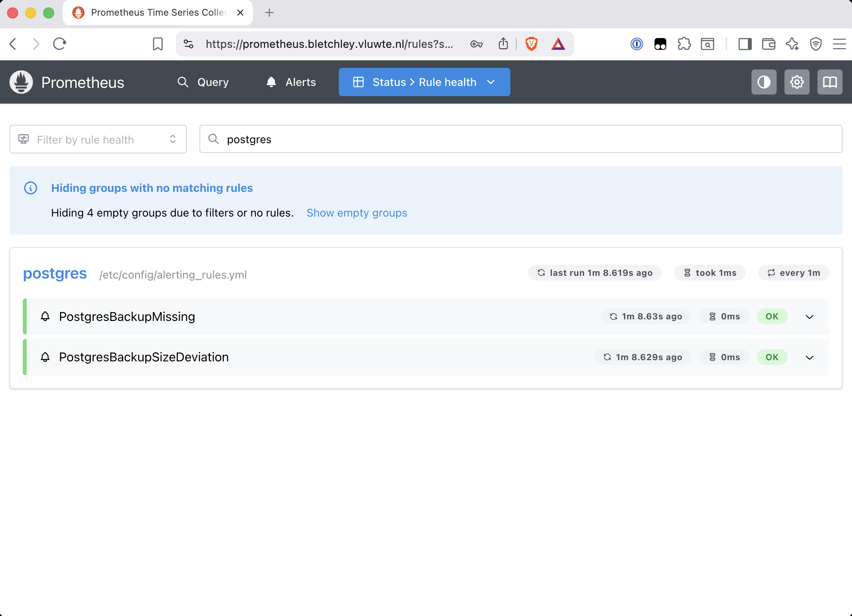Screen dimensions: 852x616
Task: Click the PostgresBackupMissing rule name
Action: (x=127, y=317)
